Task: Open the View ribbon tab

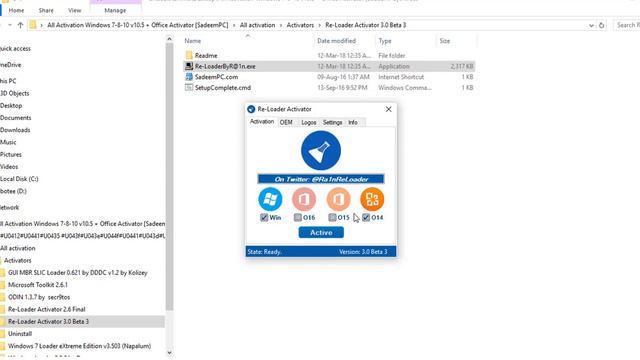Action: [x=75, y=10]
